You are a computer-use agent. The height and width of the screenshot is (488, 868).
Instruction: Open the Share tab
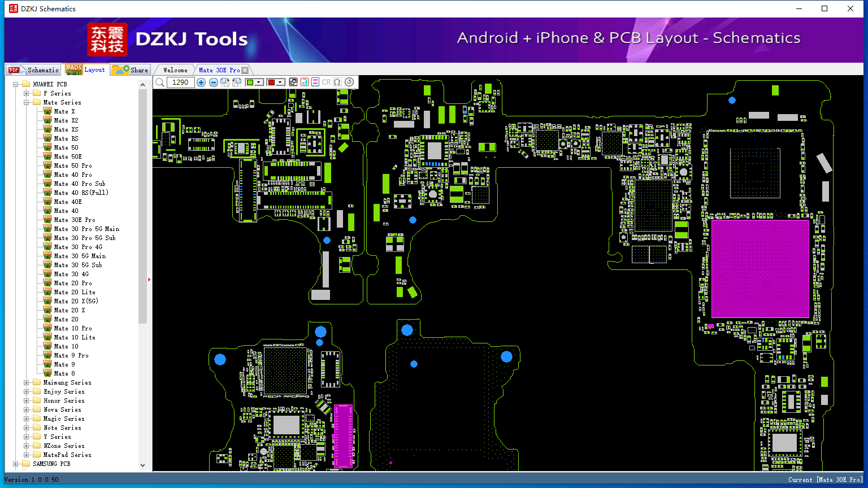130,70
